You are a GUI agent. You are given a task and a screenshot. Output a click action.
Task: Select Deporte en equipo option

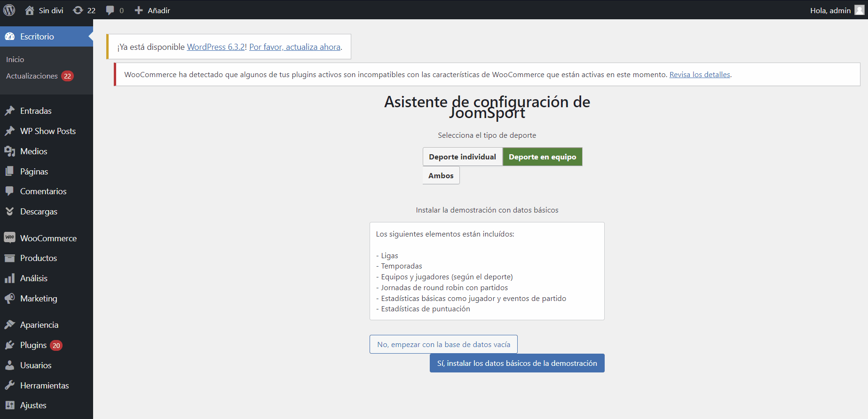pyautogui.click(x=542, y=157)
